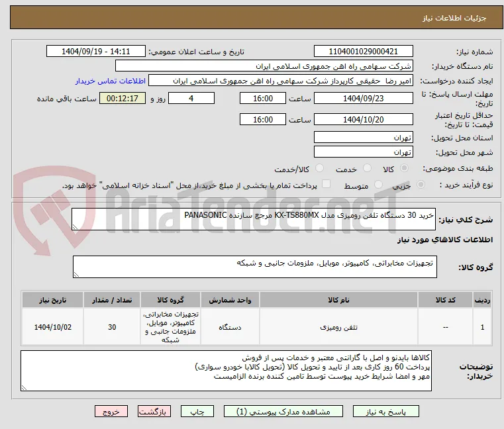Click the resize handle of گروه کالا textarea
The width and height of the screenshot is (504, 429).
click(x=76, y=275)
